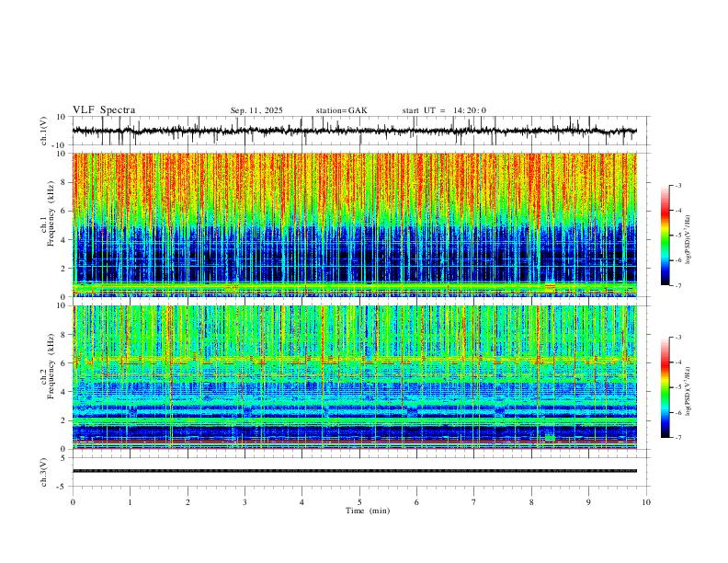Viewport: 728px width, 563px height.
Task: Click the 'start UT = 14:20:0' label
Action: pyautogui.click(x=444, y=110)
